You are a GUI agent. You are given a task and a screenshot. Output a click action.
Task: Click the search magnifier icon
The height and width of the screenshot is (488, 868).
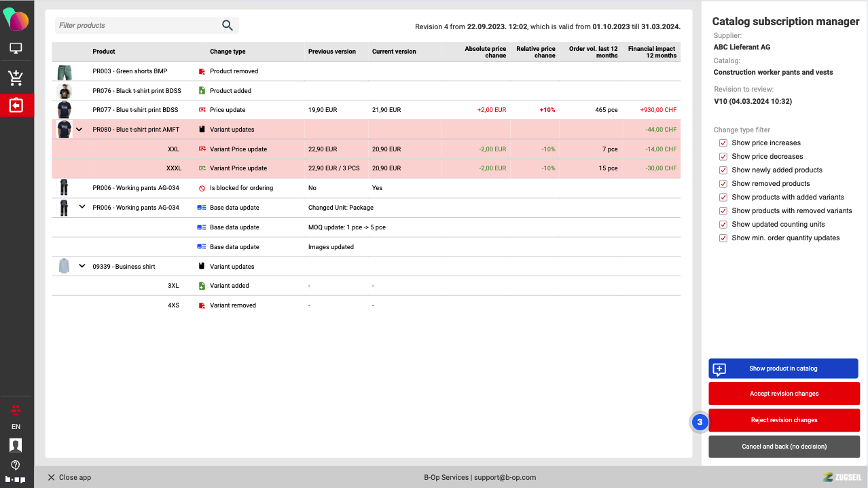pos(228,26)
